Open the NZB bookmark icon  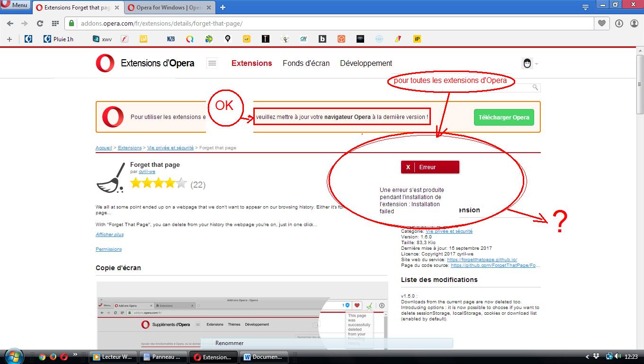pos(171,39)
